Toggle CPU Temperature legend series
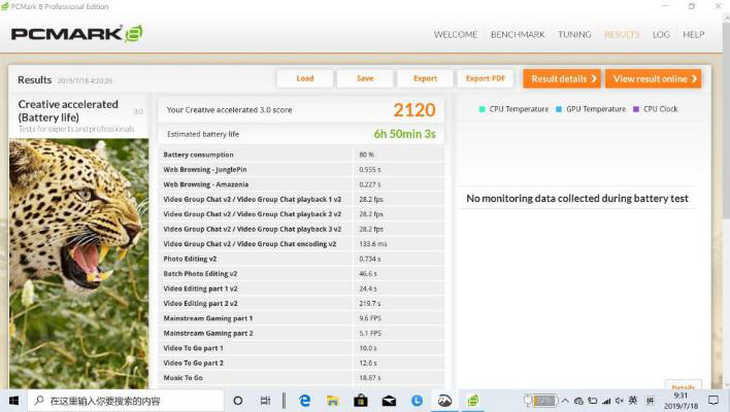730x412 pixels. (513, 109)
